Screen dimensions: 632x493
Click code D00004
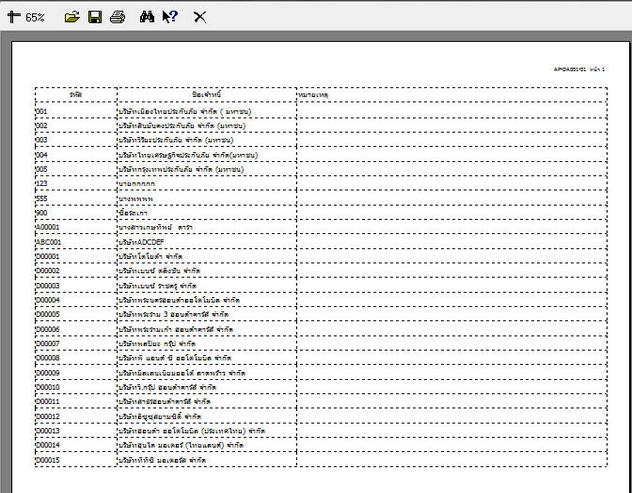click(x=48, y=300)
